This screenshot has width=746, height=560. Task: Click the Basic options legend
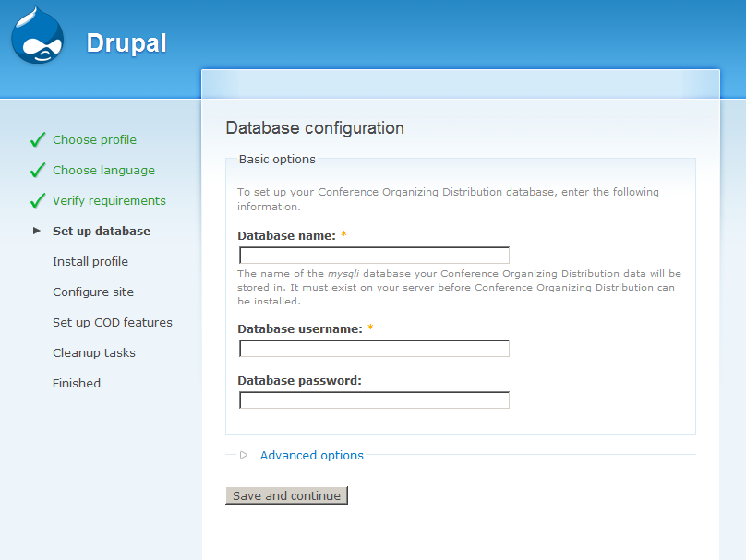click(277, 160)
